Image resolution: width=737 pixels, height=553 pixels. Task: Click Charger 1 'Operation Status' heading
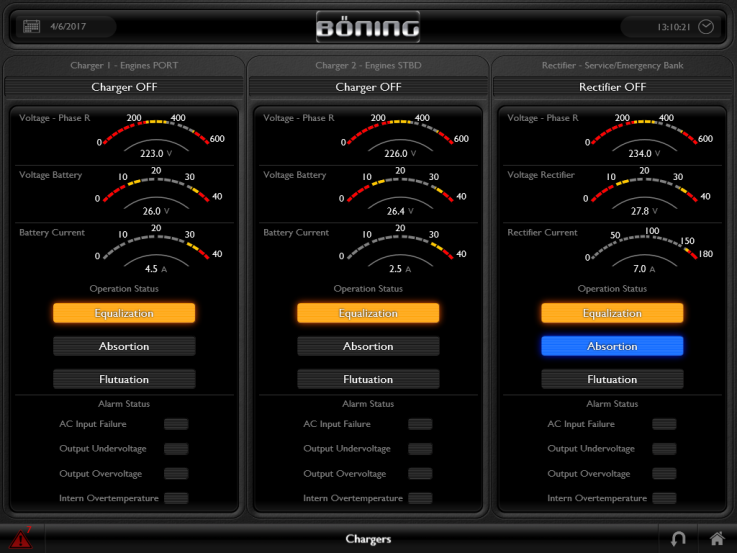[124, 288]
